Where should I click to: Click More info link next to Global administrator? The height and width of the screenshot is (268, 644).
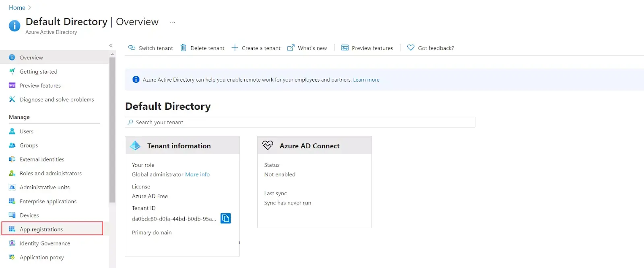tap(197, 174)
